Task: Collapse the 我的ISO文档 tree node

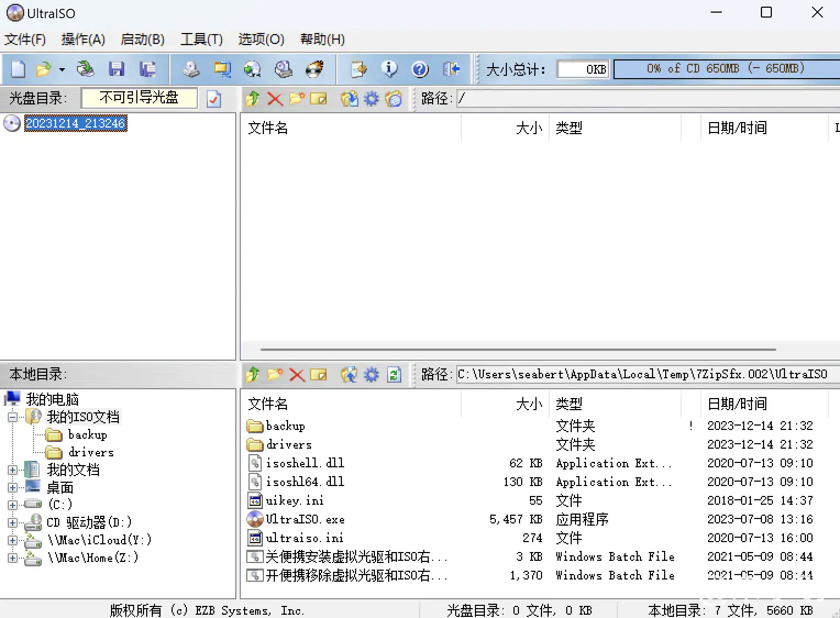Action: click(x=13, y=417)
